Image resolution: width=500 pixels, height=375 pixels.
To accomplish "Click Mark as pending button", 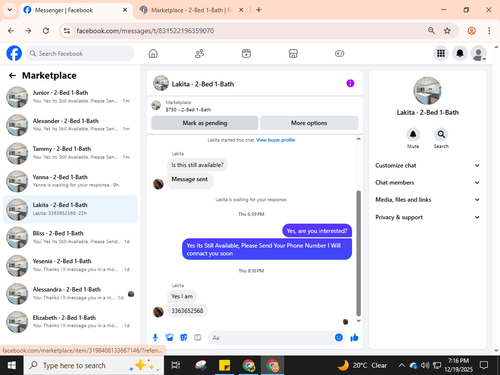I will coord(205,123).
